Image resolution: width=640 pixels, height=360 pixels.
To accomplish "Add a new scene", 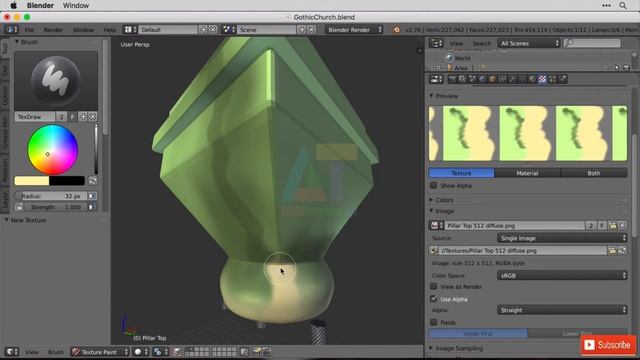I will (x=301, y=29).
